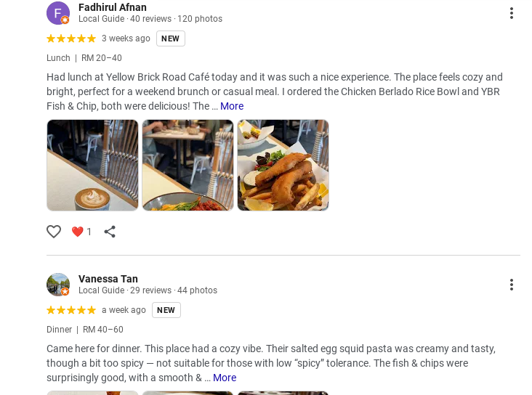This screenshot has width=532, height=395.
Task: Open options menu for Fadhirul Afnan's review
Action: click(512, 13)
